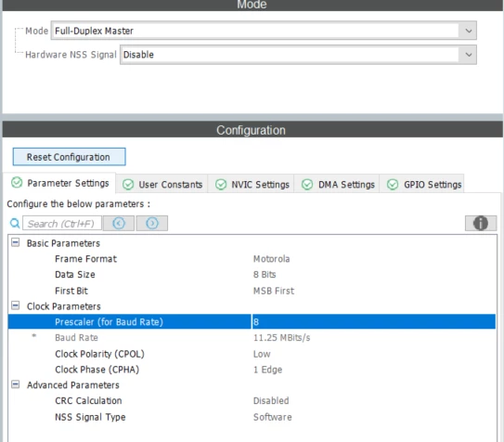Click the information icon button
Viewport: 504px width, 442px height.
(481, 224)
